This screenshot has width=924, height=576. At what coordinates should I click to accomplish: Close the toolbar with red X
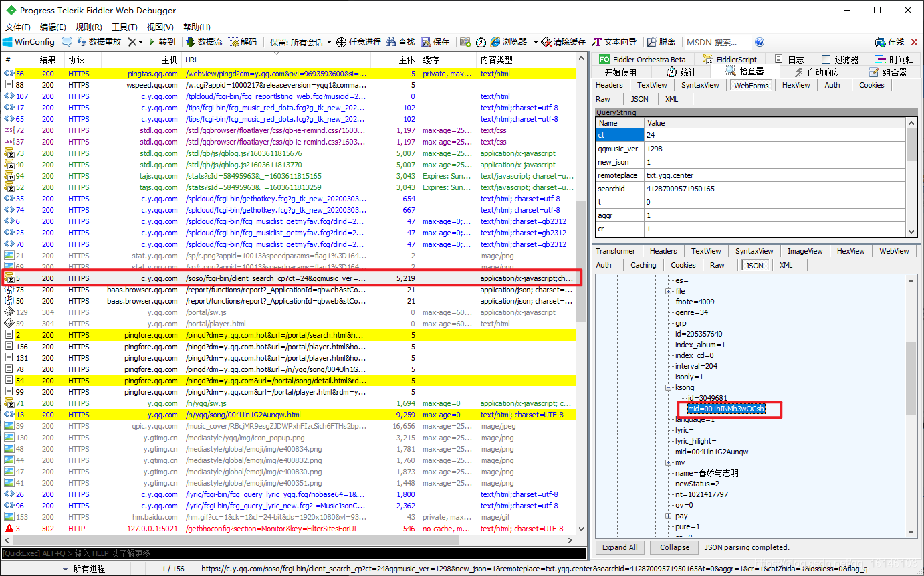(x=914, y=42)
